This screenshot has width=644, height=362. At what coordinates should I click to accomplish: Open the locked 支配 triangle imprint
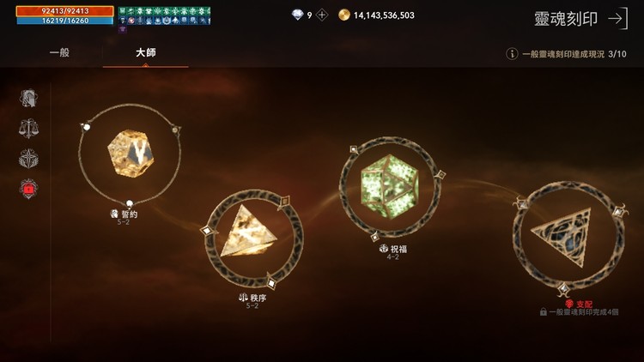[x=568, y=238]
